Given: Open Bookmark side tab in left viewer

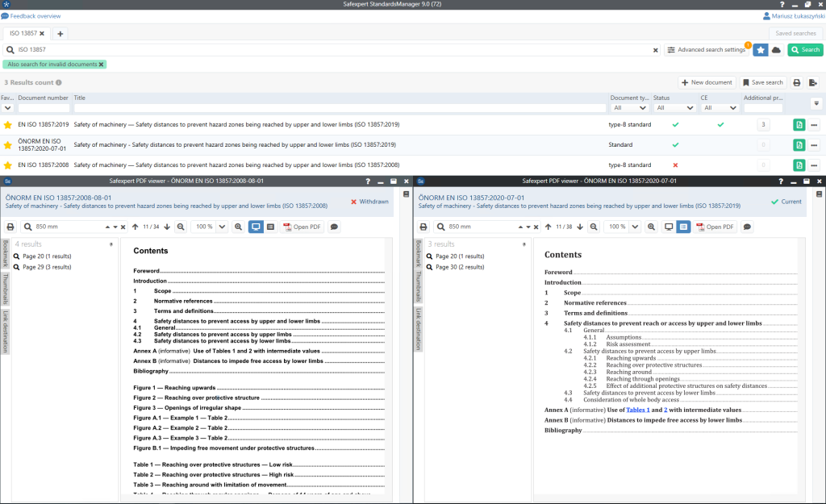Looking at the screenshot, I should pyautogui.click(x=6, y=254).
